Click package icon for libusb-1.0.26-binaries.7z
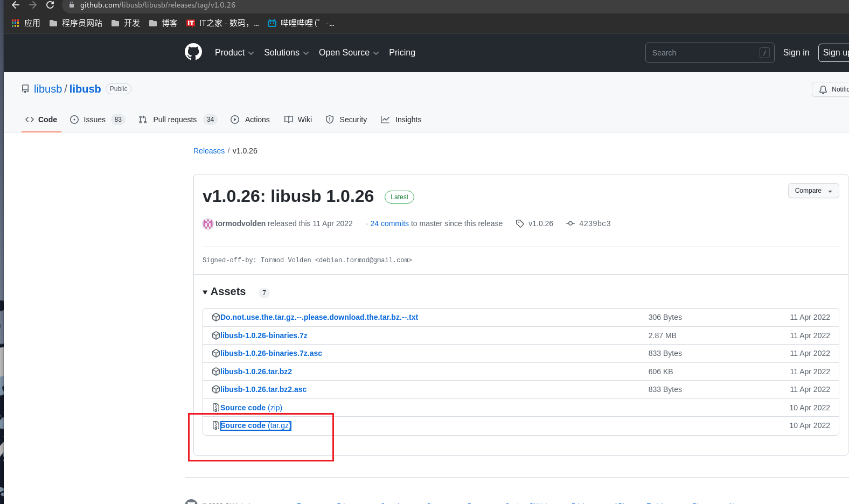Screen dimensions: 849x504 click(x=216, y=335)
